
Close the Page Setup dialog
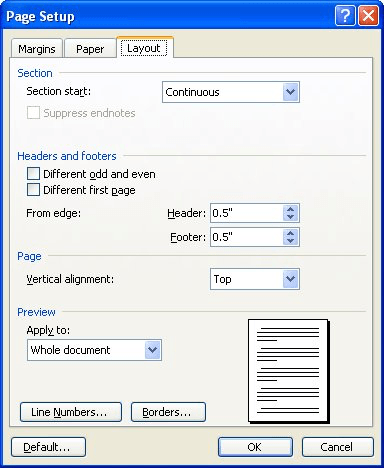[368, 16]
